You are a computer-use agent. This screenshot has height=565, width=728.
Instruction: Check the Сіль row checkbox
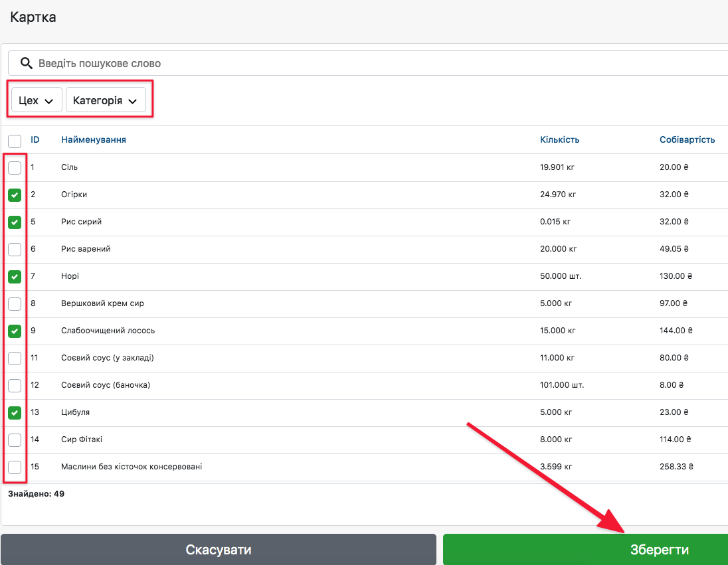[15, 168]
